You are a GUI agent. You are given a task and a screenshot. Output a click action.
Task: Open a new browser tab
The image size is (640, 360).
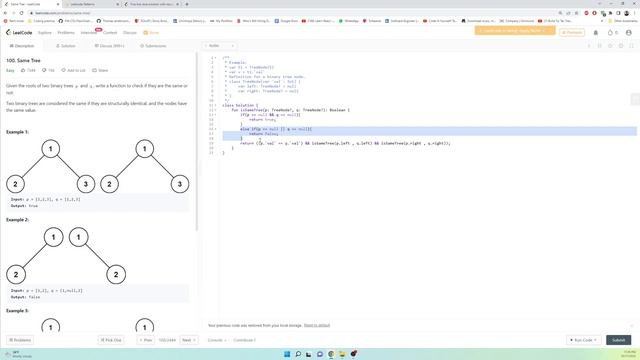(x=187, y=4)
